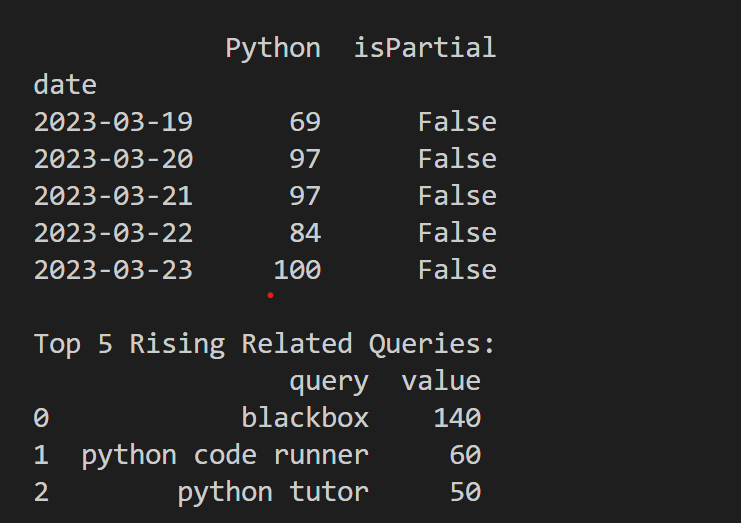Click the date index label
Viewport: 741px width, 523px height.
tap(65, 85)
